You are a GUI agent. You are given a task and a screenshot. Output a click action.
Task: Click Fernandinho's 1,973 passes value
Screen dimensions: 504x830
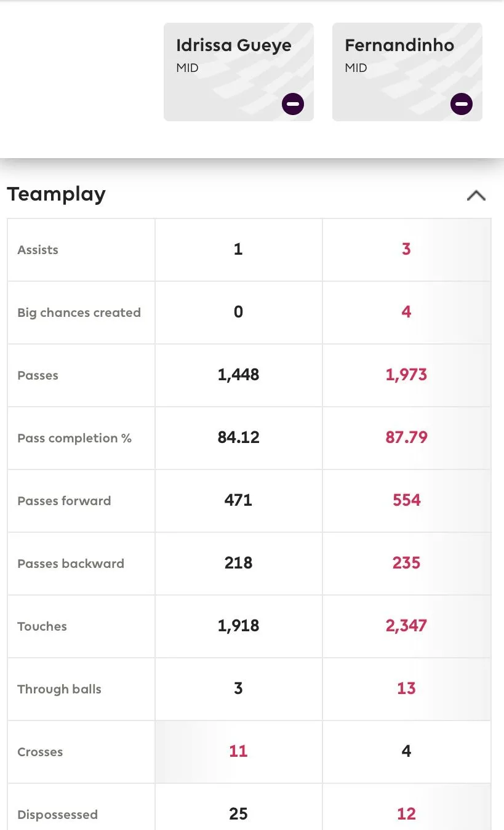[x=406, y=375]
